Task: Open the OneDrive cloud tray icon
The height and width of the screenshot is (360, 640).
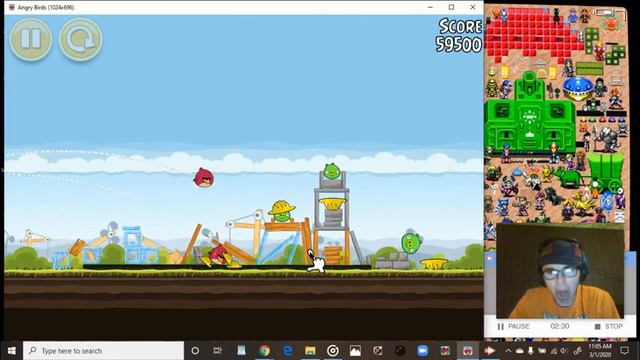Action: tap(520, 351)
